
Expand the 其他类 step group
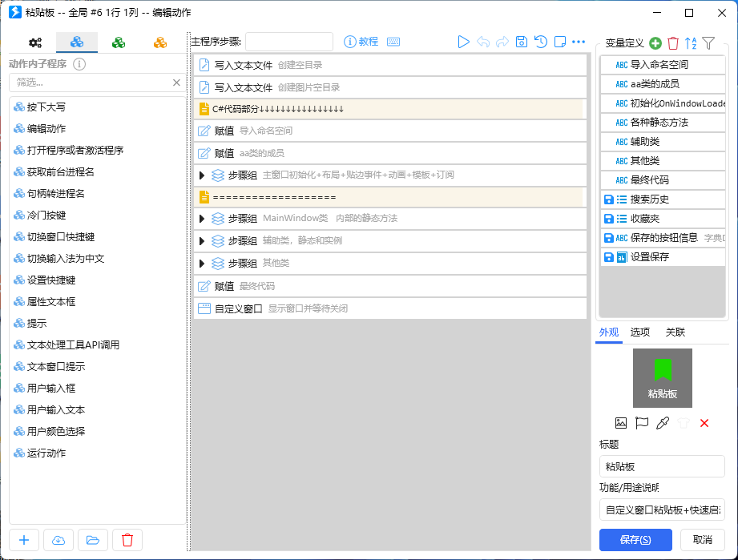point(202,264)
